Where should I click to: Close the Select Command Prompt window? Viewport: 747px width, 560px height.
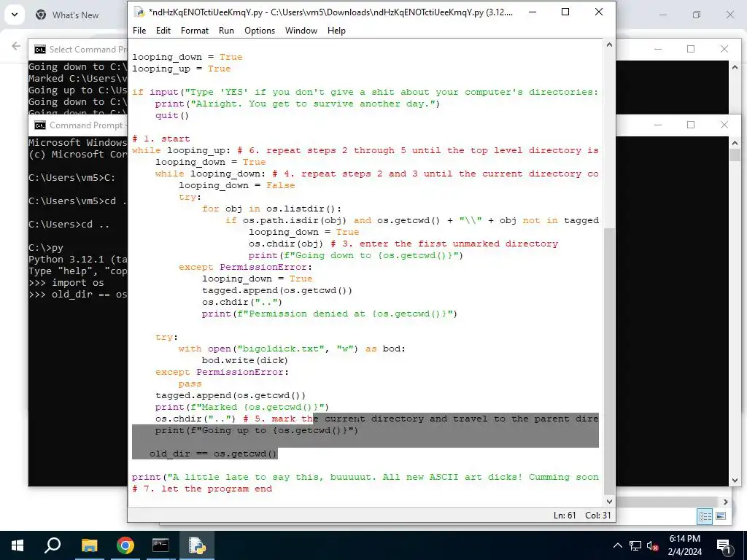[724, 49]
